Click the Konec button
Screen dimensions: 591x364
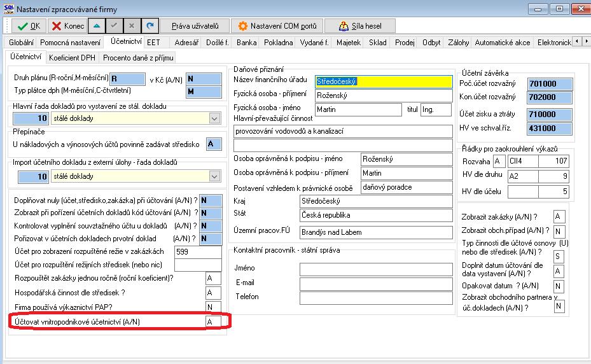click(68, 26)
